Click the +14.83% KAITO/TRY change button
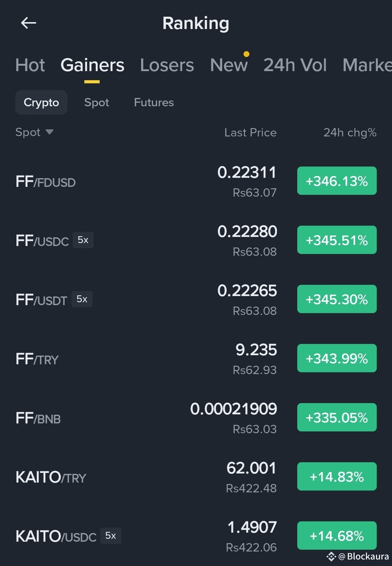 (x=337, y=476)
